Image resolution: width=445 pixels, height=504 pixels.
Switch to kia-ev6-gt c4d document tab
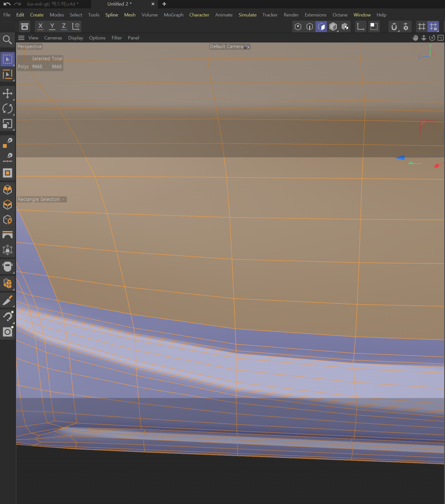pos(53,4)
